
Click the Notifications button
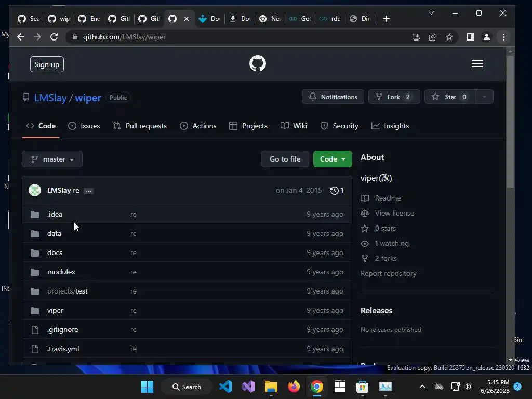[333, 97]
